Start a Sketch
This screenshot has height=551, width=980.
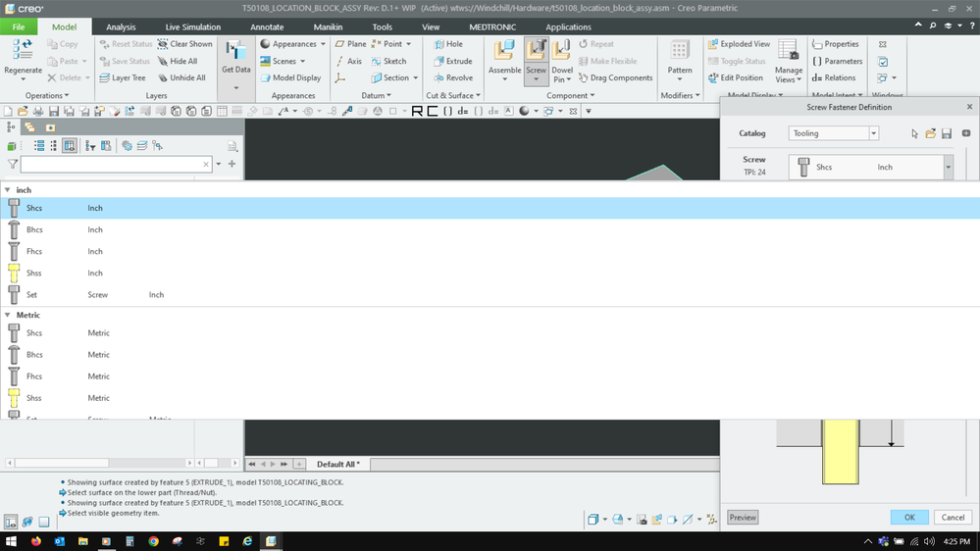pos(388,61)
